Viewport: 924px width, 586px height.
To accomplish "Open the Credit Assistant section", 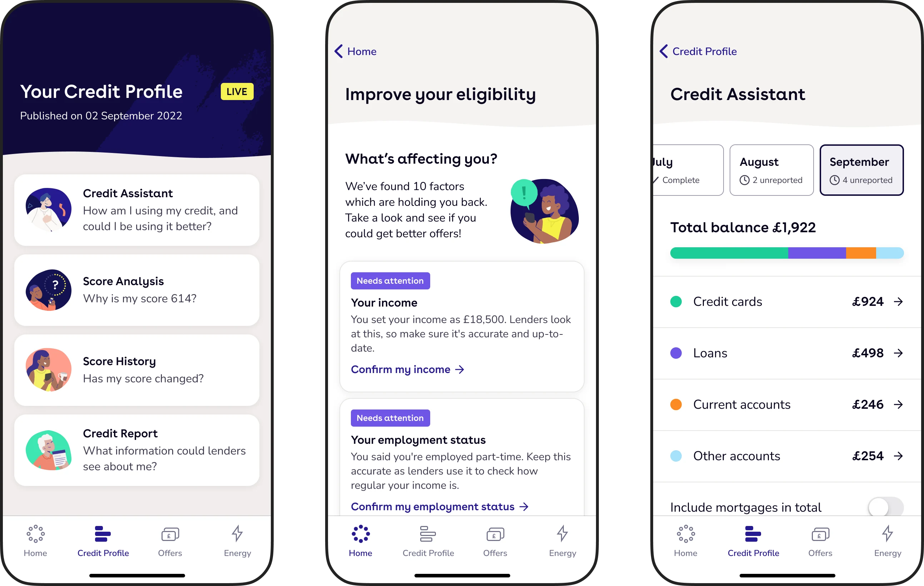I will 139,211.
